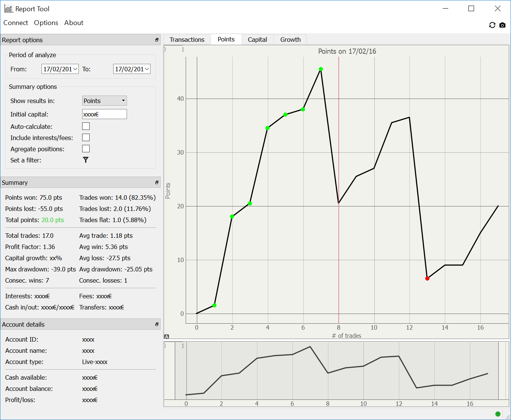Image resolution: width=511 pixels, height=420 pixels.
Task: Click the refresh icon in the toolbar
Action: pos(492,25)
